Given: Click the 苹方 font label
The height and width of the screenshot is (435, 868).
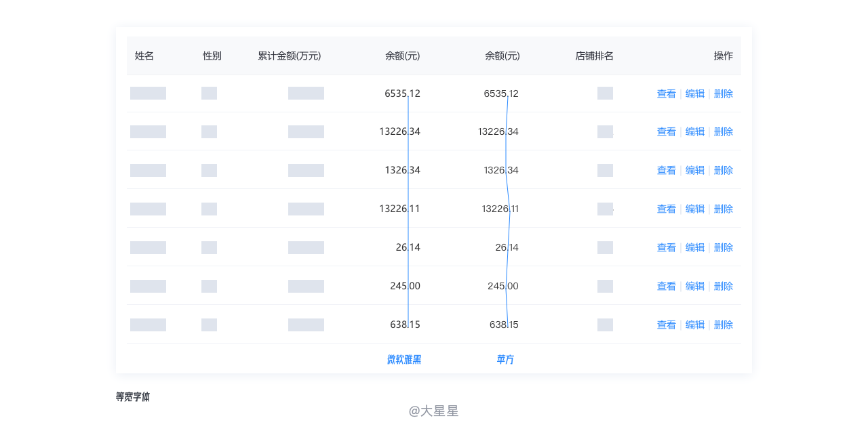Looking at the screenshot, I should (x=505, y=359).
